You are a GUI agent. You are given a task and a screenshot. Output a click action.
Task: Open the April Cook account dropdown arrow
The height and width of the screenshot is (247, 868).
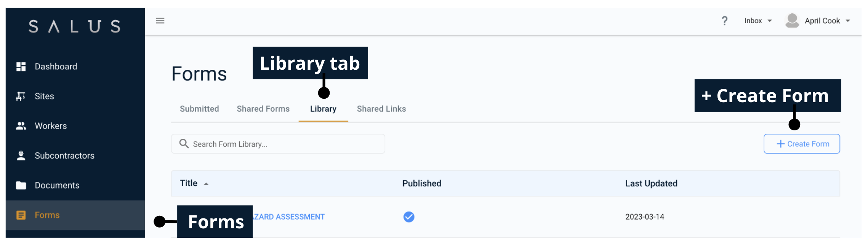click(848, 21)
